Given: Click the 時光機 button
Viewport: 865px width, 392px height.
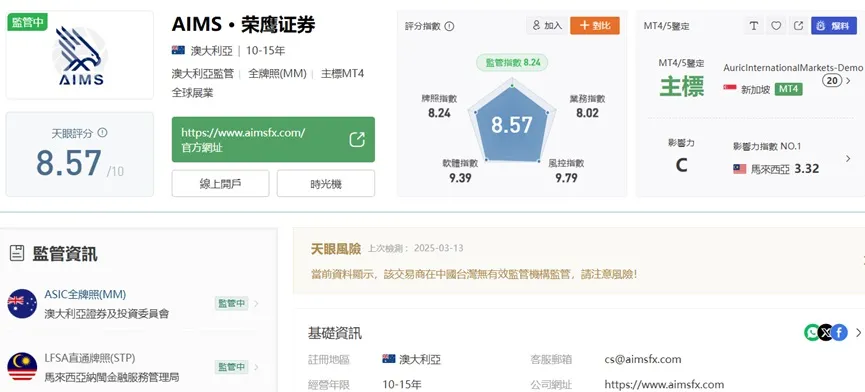Looking at the screenshot, I should pyautogui.click(x=325, y=184).
